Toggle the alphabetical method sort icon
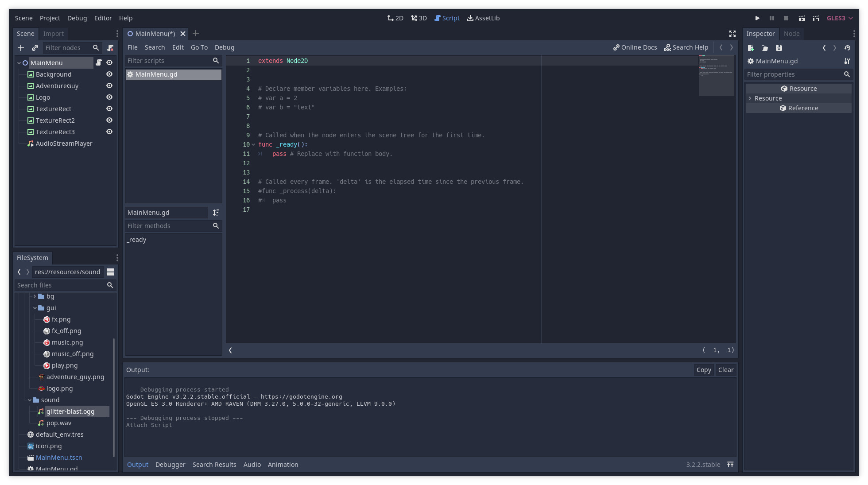868x485 pixels. (x=216, y=213)
